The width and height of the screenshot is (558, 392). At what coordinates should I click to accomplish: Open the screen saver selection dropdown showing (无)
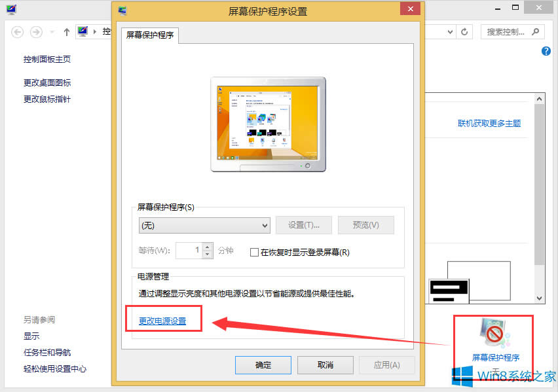204,225
